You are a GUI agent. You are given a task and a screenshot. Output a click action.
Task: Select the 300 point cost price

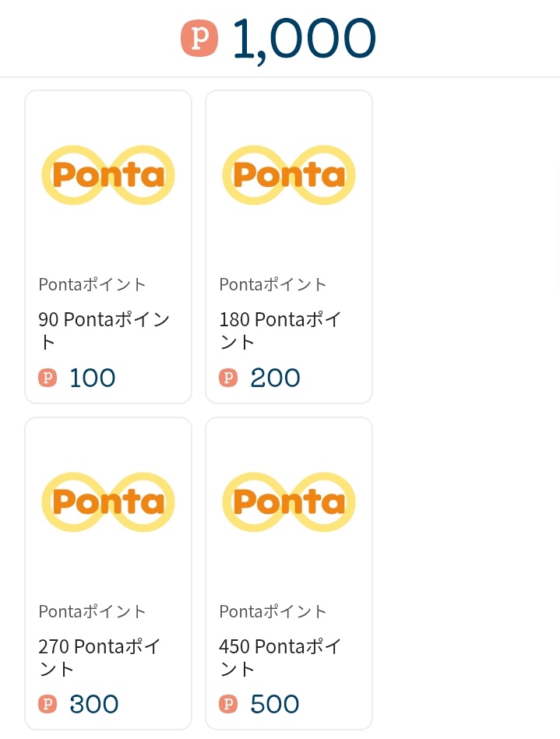[93, 705]
